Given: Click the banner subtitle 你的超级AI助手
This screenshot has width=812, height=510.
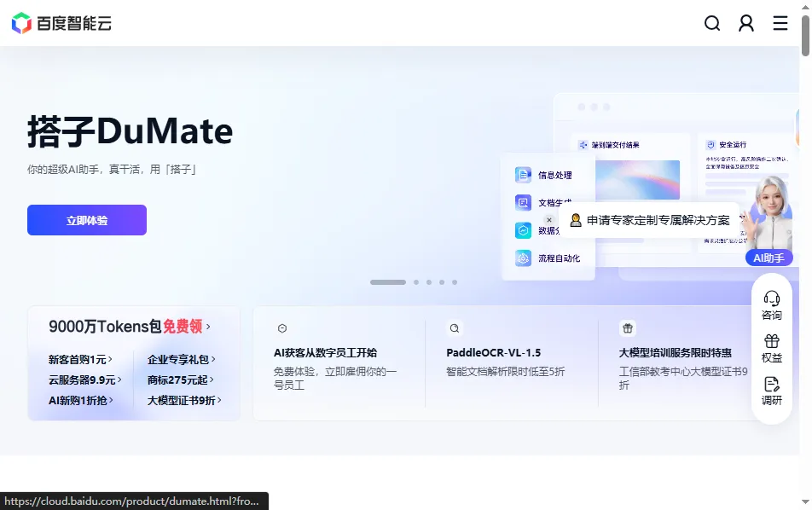Looking at the screenshot, I should click(x=112, y=170).
